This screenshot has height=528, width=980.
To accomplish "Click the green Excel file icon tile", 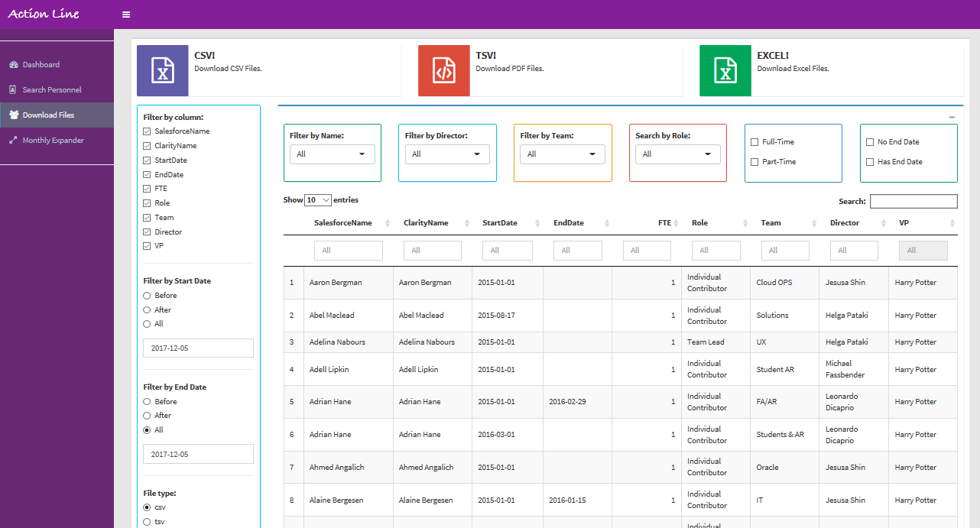I will coord(725,70).
